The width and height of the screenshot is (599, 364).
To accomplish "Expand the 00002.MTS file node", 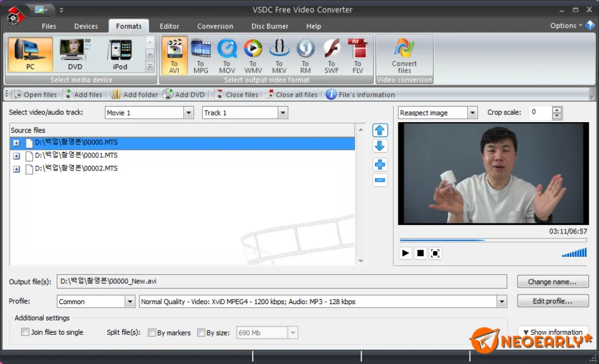I will (x=16, y=169).
